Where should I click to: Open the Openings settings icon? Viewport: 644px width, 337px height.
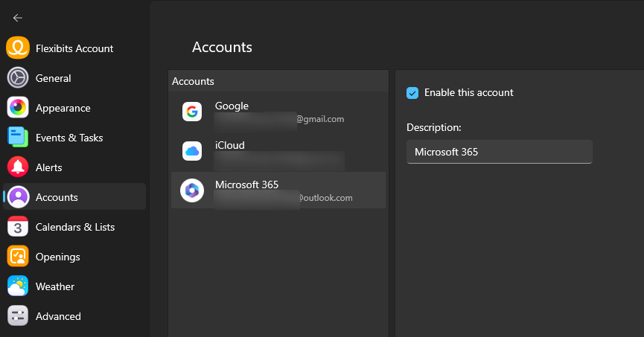tap(18, 257)
